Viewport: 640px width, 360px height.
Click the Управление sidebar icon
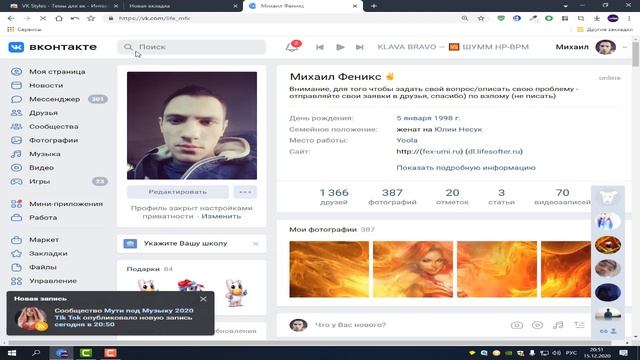point(16,281)
